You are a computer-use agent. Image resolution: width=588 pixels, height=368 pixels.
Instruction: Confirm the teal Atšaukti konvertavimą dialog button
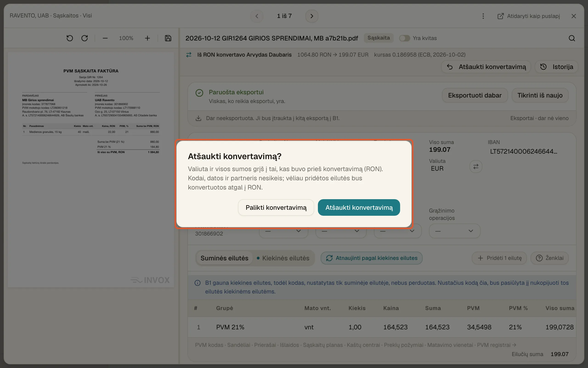(359, 207)
